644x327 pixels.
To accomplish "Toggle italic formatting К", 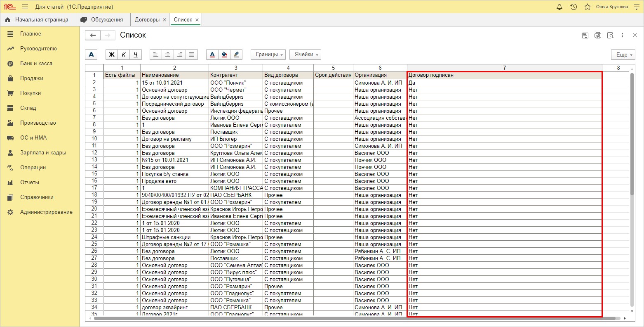I will coord(124,54).
